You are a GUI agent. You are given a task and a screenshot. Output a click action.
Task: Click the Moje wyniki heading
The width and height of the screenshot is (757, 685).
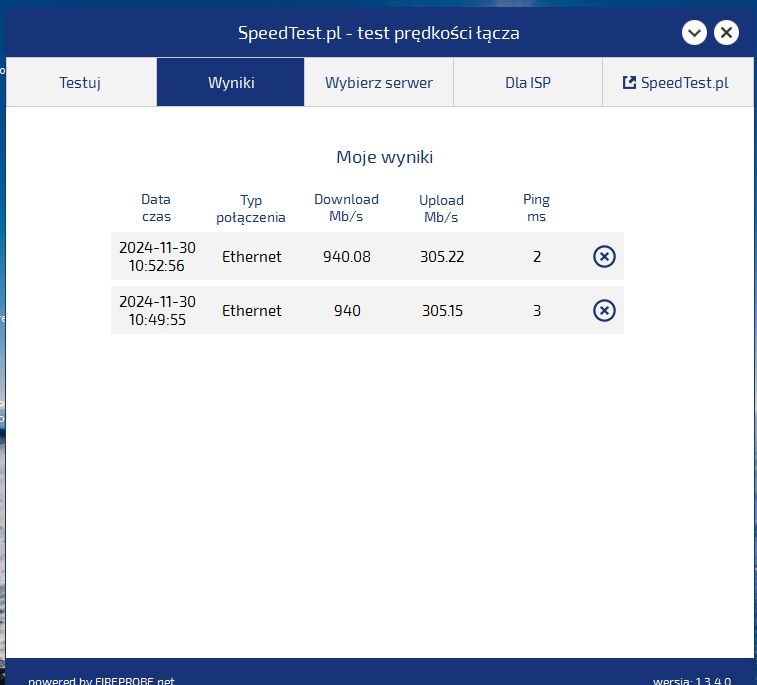click(384, 157)
